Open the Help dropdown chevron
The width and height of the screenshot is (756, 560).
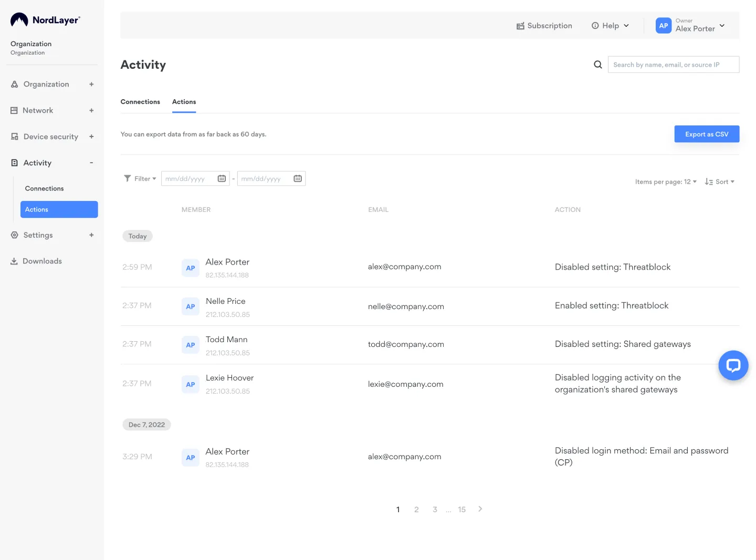[x=626, y=26]
